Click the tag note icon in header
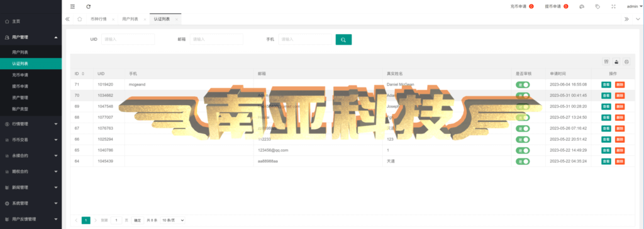Screen dimensions: 644x229 coord(597,6)
